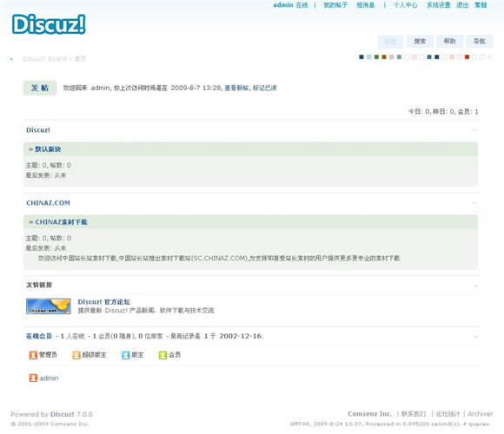Click the Discuz! link in Powered by footer
Screen dimensions: 504x434
click(62, 414)
